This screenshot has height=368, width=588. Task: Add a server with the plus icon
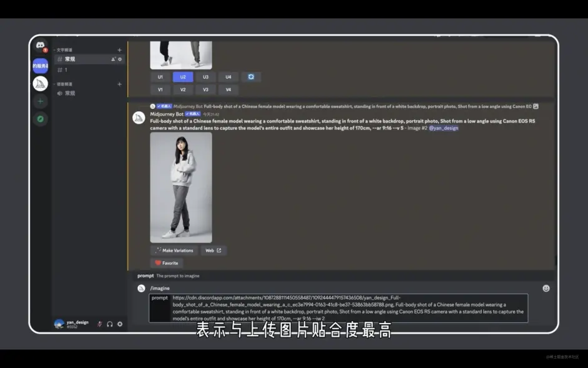40,101
